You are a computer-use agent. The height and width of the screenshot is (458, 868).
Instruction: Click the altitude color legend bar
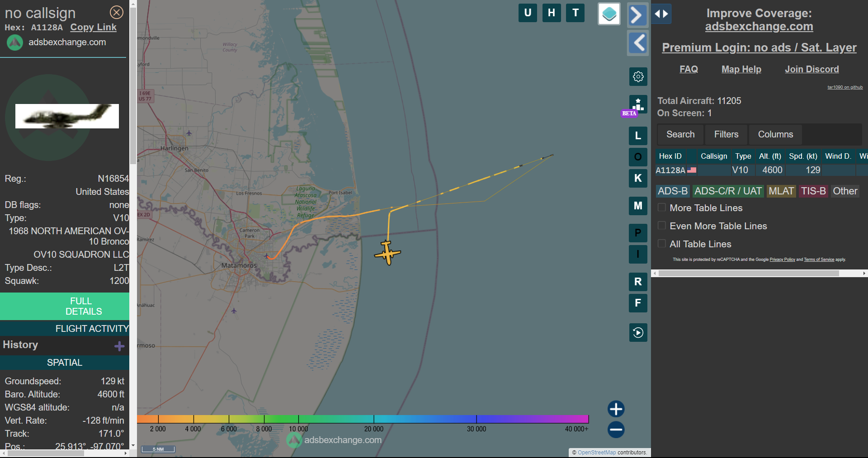click(x=363, y=419)
